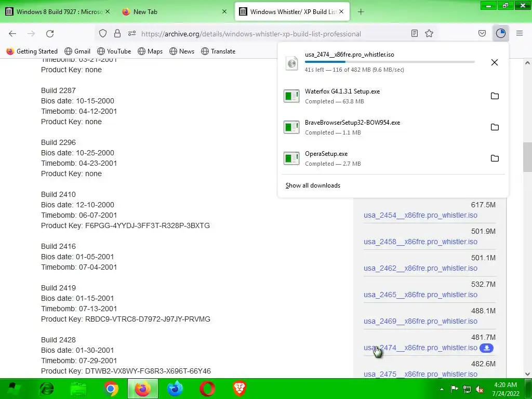Toggle the Downloads toolbar button
532x399 pixels.
[x=501, y=34]
